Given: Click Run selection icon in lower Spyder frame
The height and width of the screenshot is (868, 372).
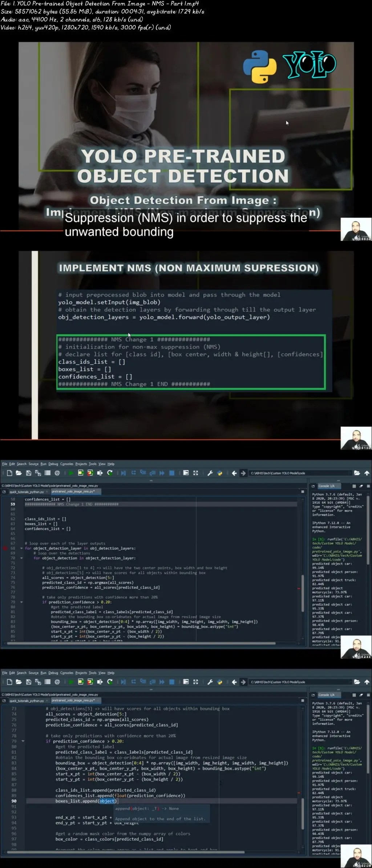Looking at the screenshot, I should (x=100, y=682).
